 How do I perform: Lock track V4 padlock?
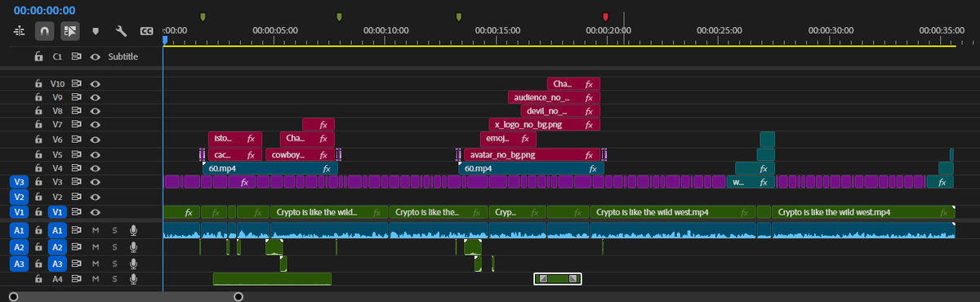(38, 167)
